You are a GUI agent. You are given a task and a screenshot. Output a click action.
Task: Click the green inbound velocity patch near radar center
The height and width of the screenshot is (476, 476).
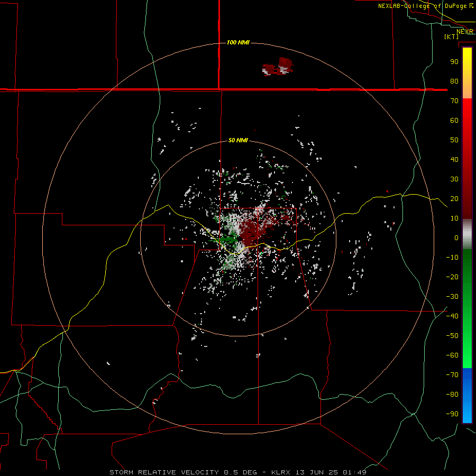pos(229,239)
